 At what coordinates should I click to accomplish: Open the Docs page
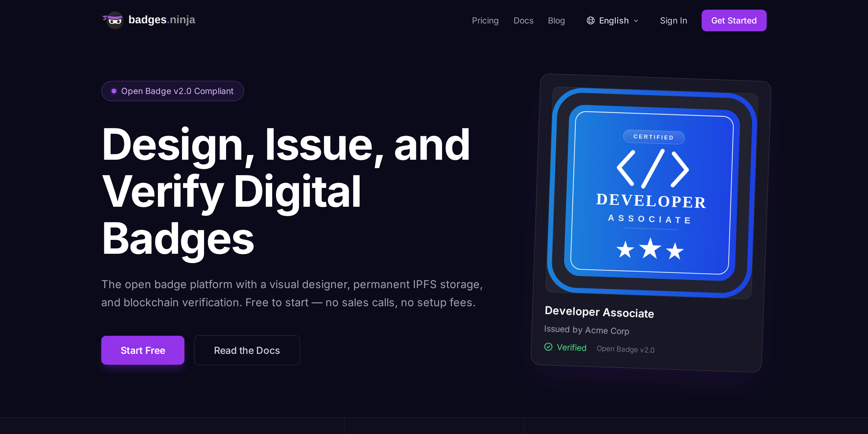[x=523, y=20]
